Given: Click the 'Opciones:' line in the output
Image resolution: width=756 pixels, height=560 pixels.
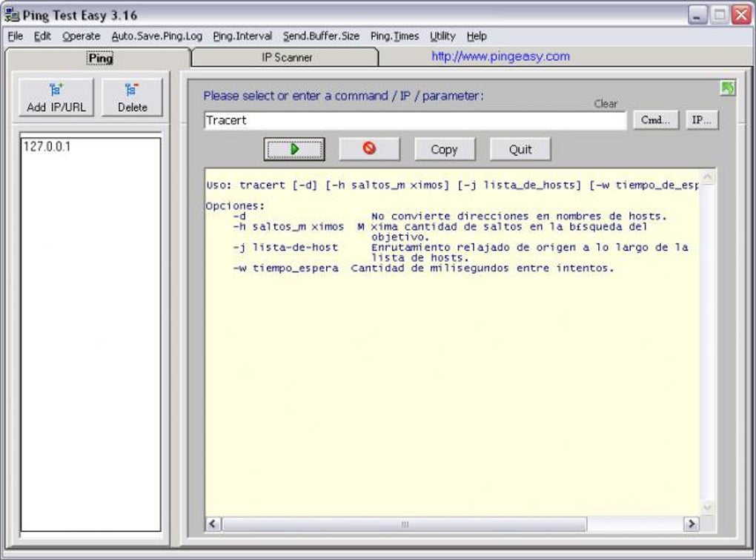Looking at the screenshot, I should pyautogui.click(x=235, y=206).
